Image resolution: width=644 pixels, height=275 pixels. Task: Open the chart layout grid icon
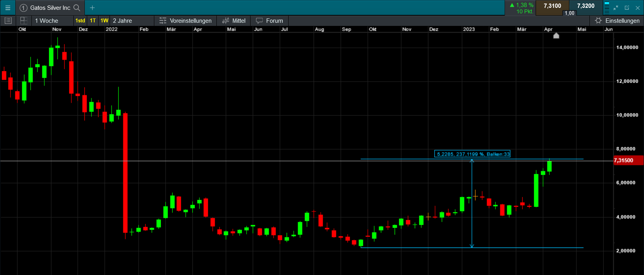tap(24, 21)
